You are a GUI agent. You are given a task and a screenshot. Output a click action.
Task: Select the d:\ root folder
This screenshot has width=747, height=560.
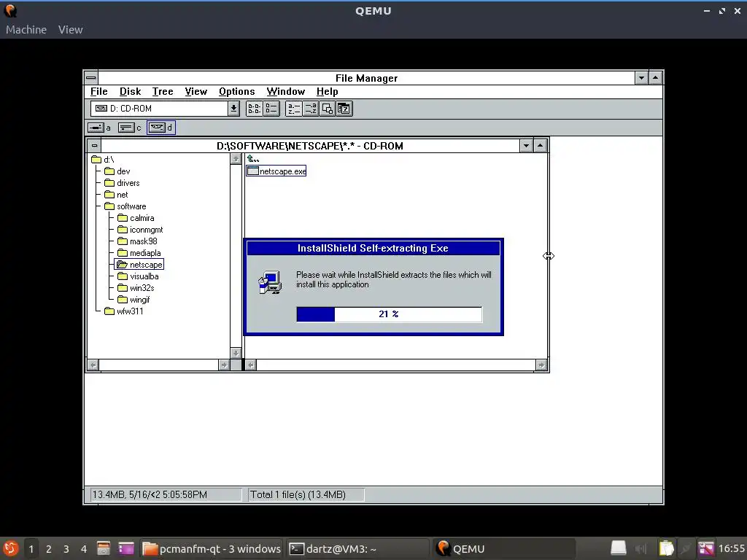point(103,160)
